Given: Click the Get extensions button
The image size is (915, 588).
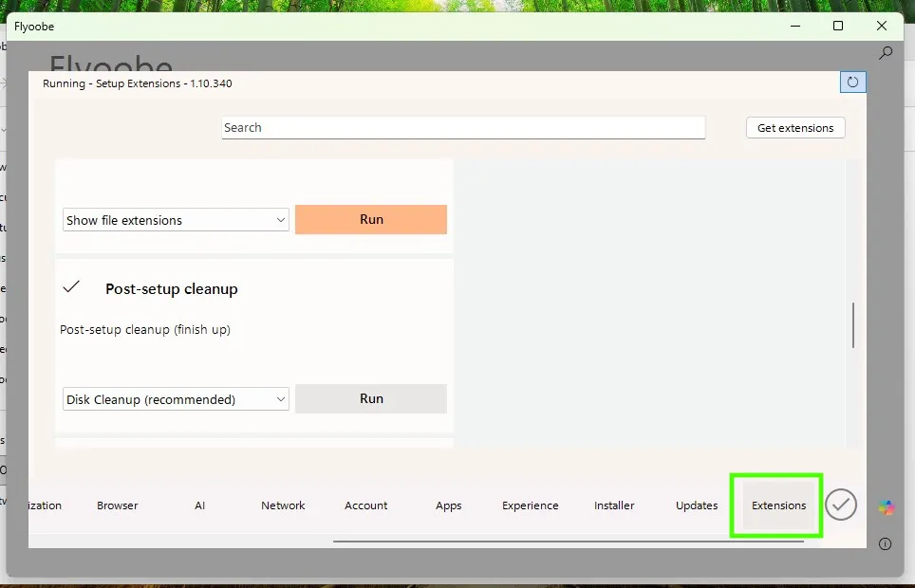Looking at the screenshot, I should click(794, 127).
